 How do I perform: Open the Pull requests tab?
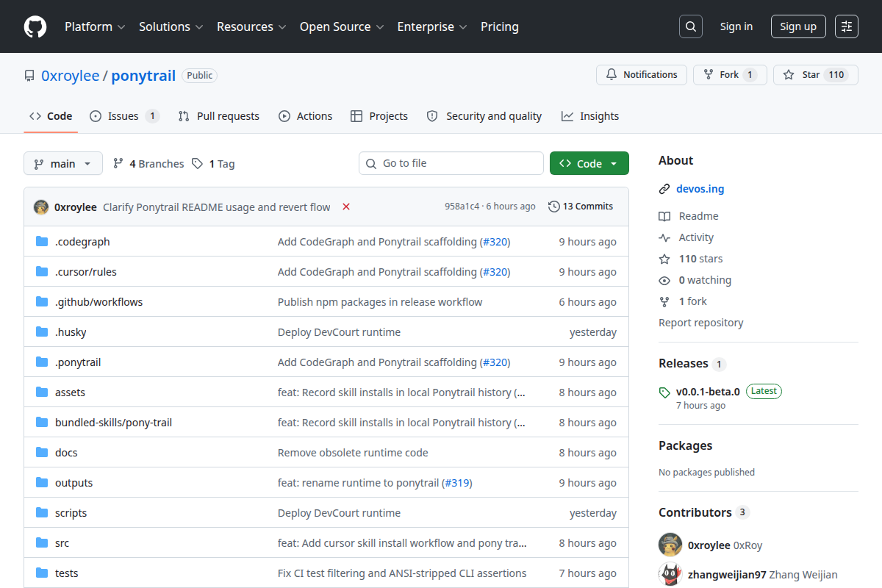coord(219,116)
